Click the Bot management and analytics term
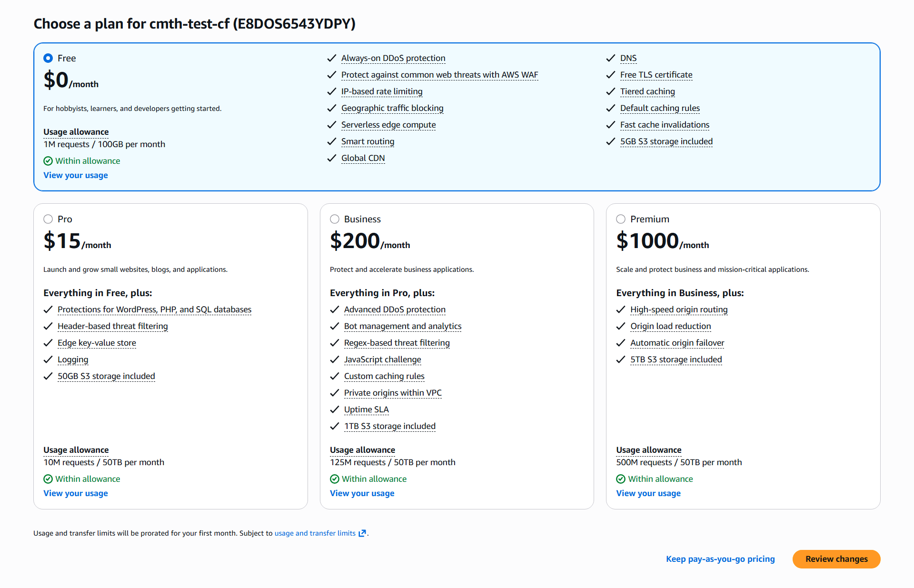Screen dimensions: 914x588 (403, 326)
